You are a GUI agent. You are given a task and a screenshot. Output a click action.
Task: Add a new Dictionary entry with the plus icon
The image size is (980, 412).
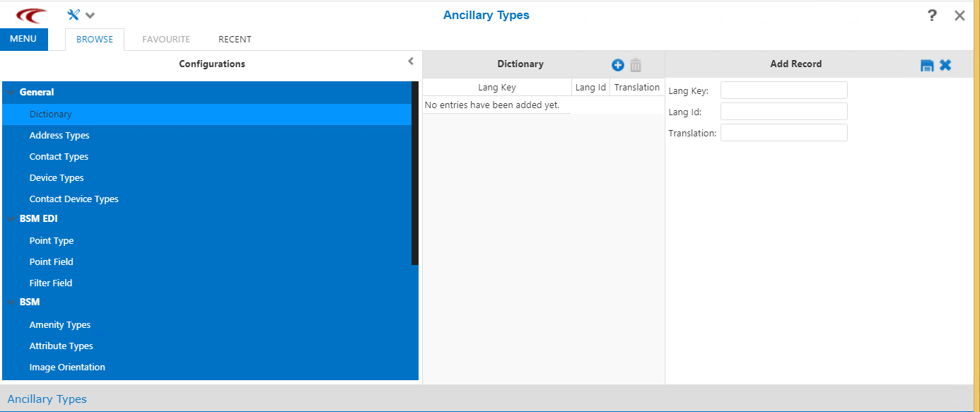[x=617, y=64]
